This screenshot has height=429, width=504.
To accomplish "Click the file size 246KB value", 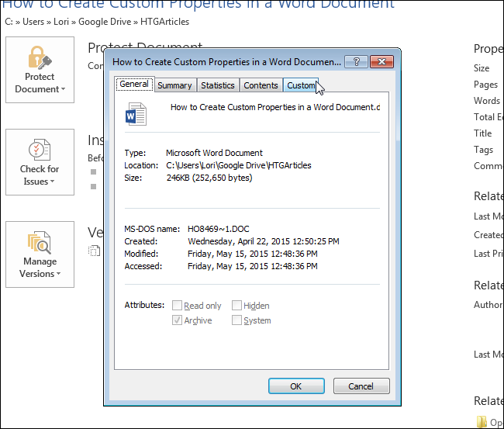I will 209,178.
